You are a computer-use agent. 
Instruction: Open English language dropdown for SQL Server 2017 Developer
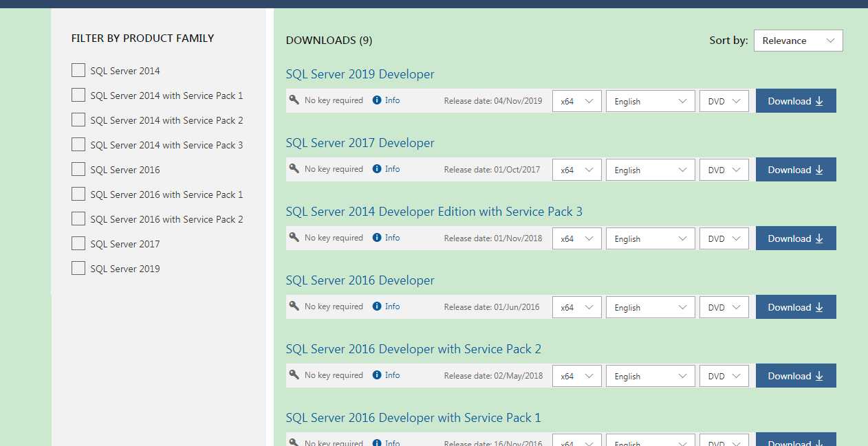[651, 170]
